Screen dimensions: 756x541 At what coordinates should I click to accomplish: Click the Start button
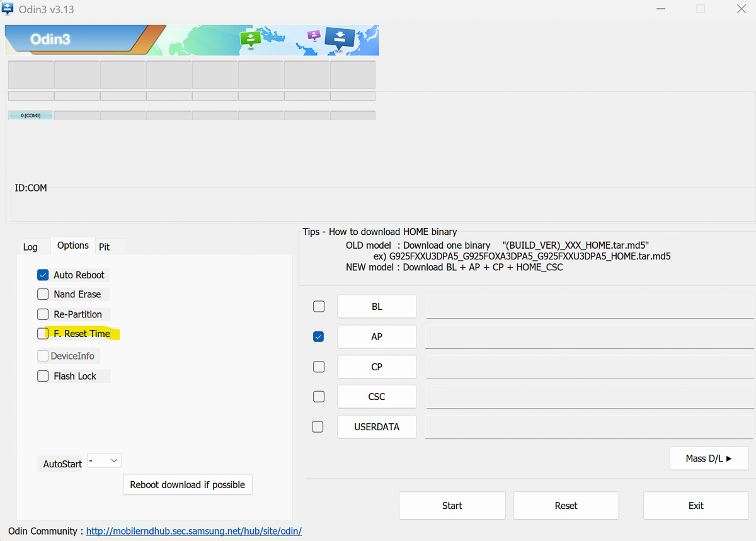[452, 506]
